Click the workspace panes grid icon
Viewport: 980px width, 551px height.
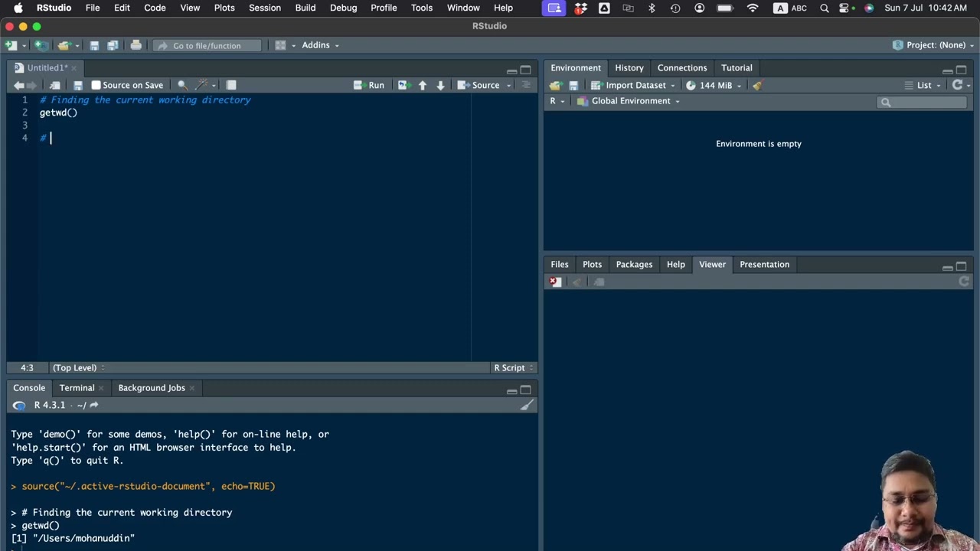[280, 45]
